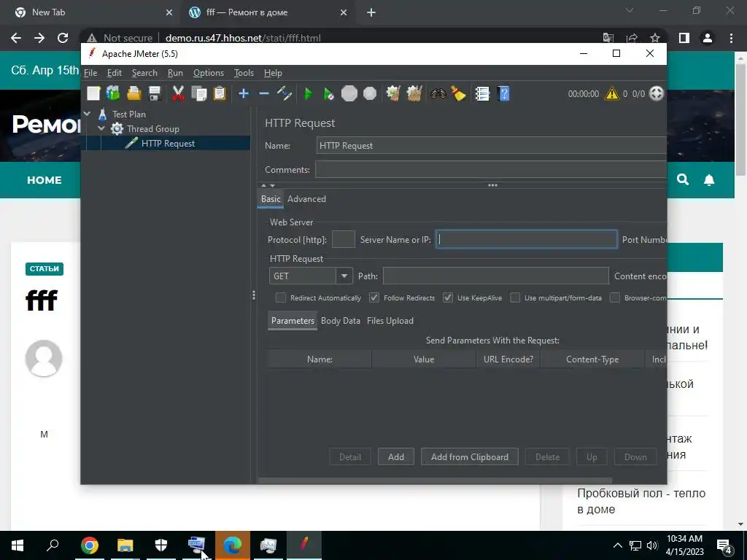This screenshot has width=747, height=560.
Task: Collapse all tree nodes with minus icon
Action: 264,94
